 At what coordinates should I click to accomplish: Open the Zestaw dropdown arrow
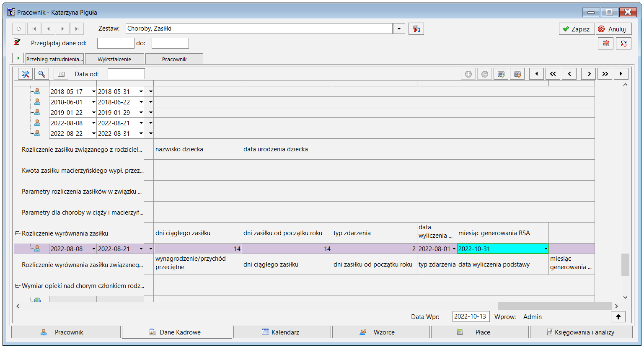399,29
